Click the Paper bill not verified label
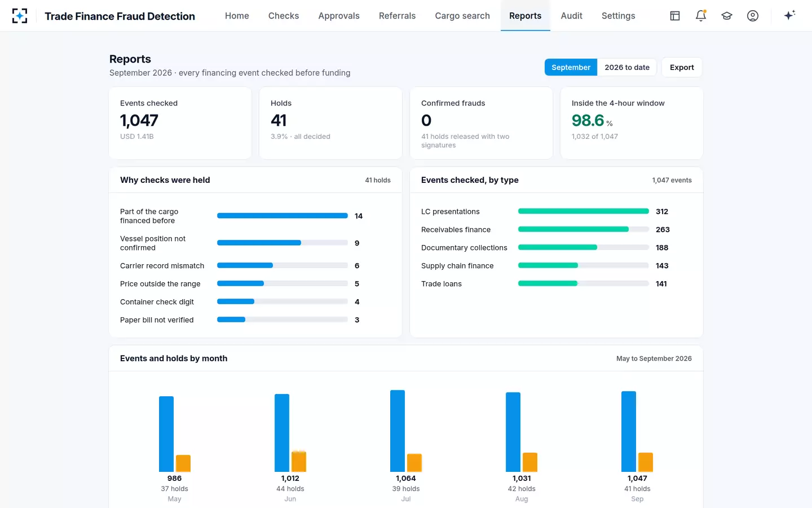The width and height of the screenshot is (812, 508). (157, 320)
